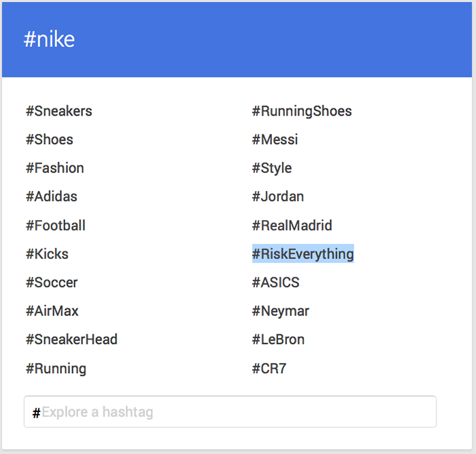This screenshot has width=476, height=454.
Task: Select the #ASICS hashtag link
Action: tap(275, 283)
